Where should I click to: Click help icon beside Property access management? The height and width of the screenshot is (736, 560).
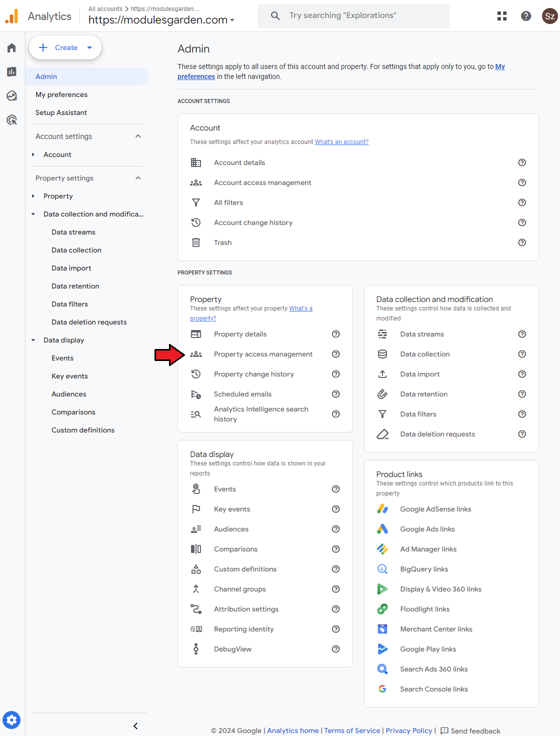pyautogui.click(x=336, y=354)
